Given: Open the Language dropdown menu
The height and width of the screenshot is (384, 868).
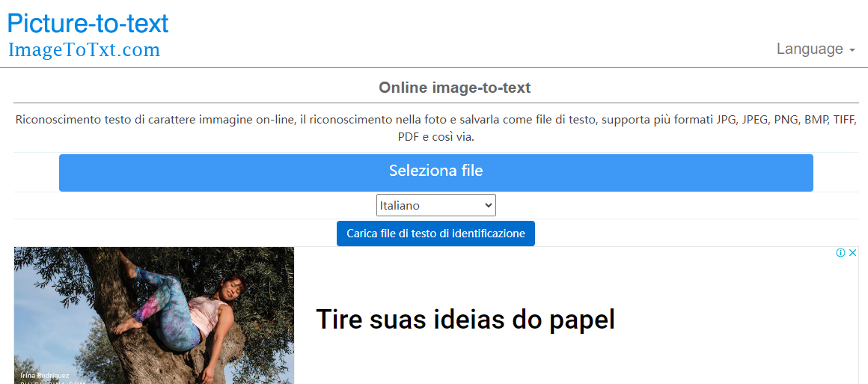Looking at the screenshot, I should pos(816,49).
